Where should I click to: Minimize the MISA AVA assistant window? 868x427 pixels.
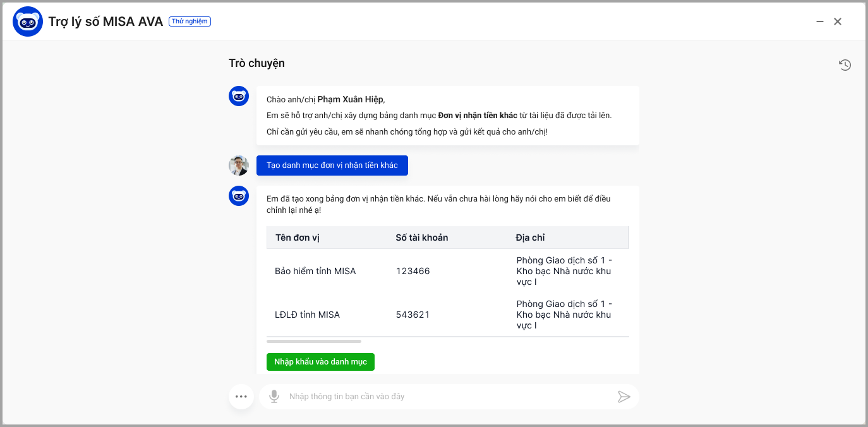pos(820,21)
